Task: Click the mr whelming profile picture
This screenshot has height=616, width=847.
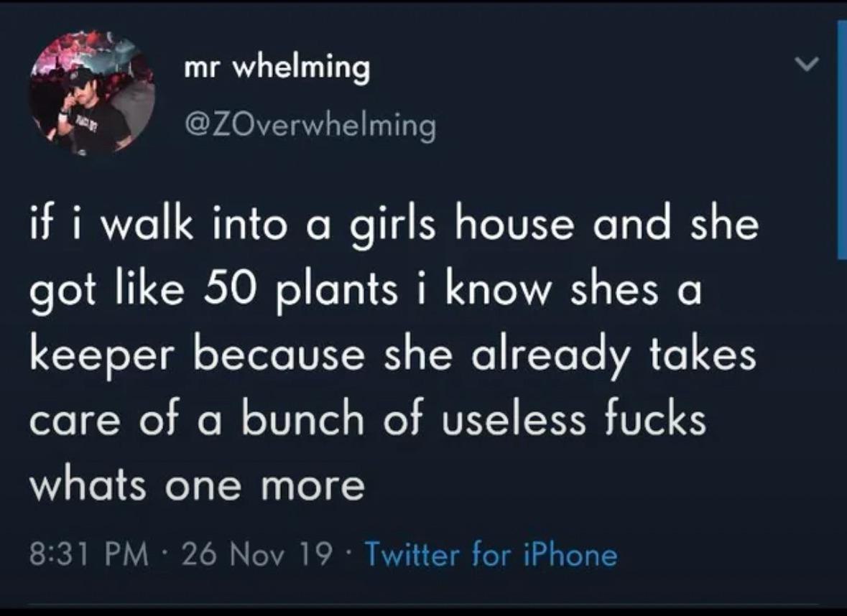Action: (92, 93)
